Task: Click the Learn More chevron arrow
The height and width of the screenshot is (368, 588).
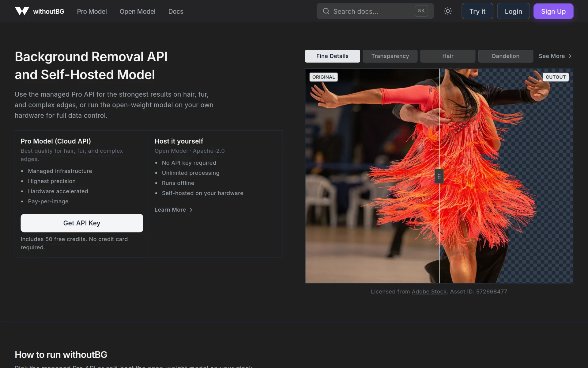Action: (x=191, y=210)
